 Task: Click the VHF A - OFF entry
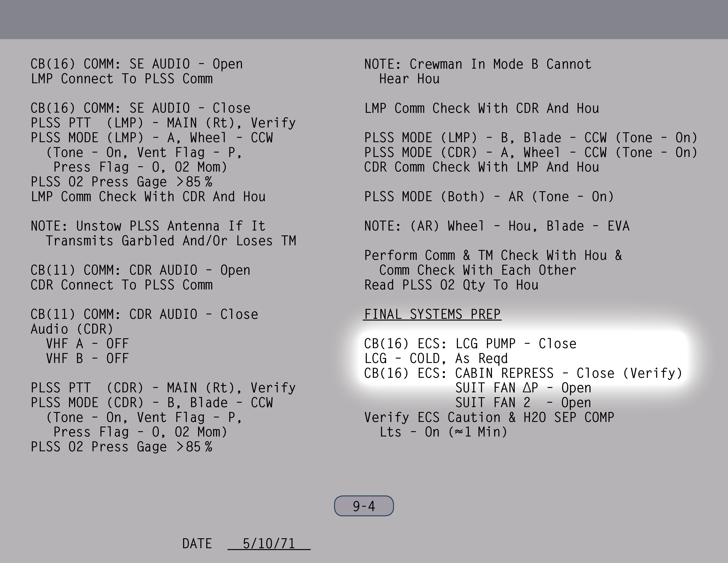click(x=87, y=344)
